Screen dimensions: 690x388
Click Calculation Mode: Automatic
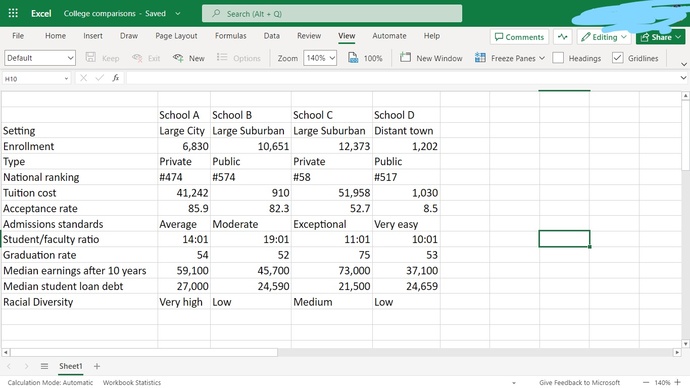(x=50, y=382)
